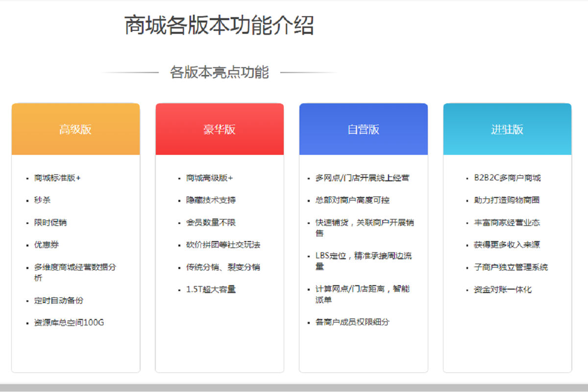Click the 各版本亮点功能 section heading

tap(219, 73)
